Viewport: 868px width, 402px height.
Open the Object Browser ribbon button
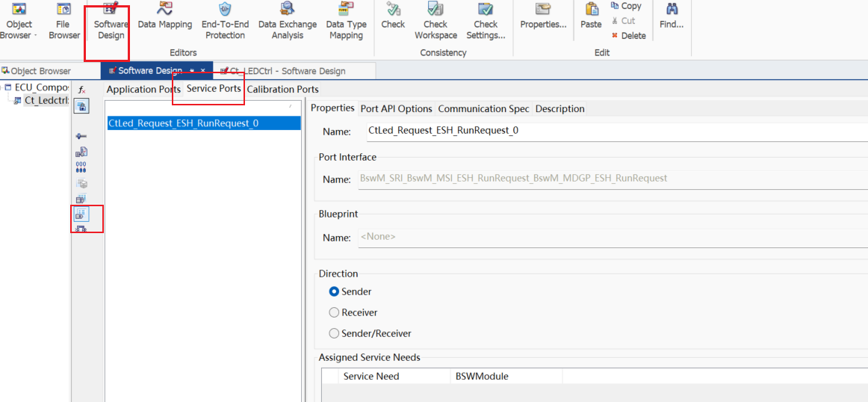click(19, 21)
